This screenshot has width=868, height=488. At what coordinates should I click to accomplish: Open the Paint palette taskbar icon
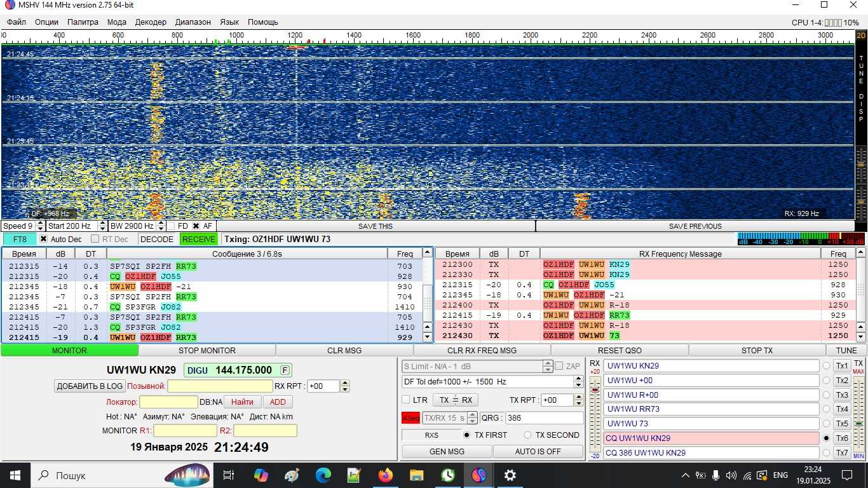coord(292,475)
